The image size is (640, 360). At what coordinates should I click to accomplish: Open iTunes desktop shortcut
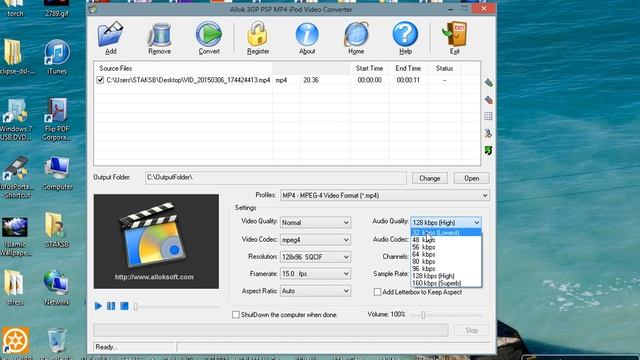(57, 57)
